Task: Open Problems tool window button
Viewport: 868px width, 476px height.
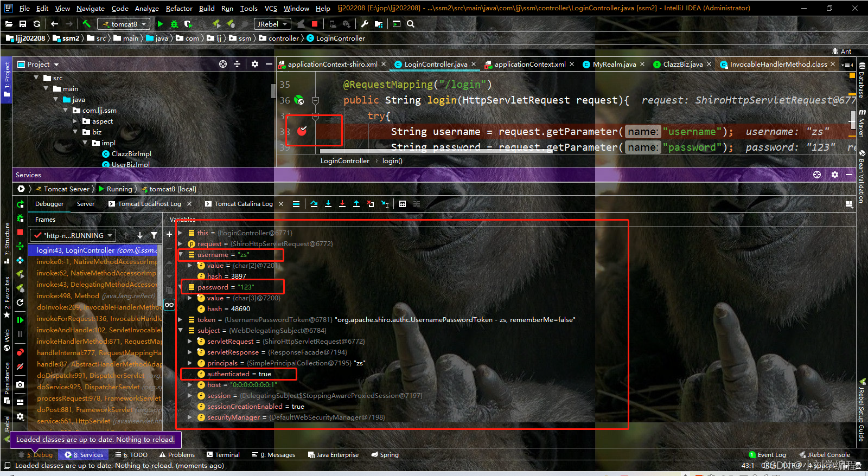Action: coord(177,455)
